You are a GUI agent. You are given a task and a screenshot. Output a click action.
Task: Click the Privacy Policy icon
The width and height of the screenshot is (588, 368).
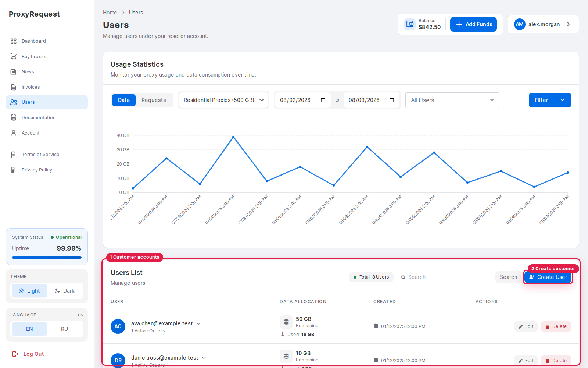coord(14,170)
